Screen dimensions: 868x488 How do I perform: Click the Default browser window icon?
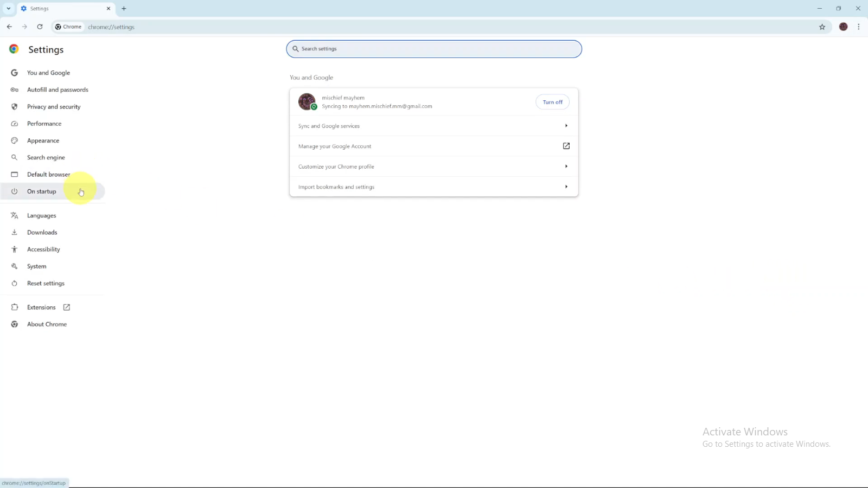click(15, 174)
